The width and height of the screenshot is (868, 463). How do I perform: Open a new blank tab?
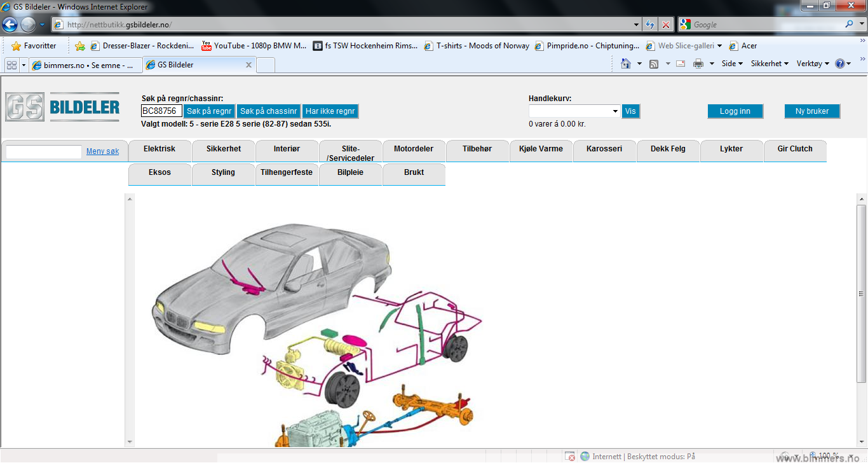[266, 65]
